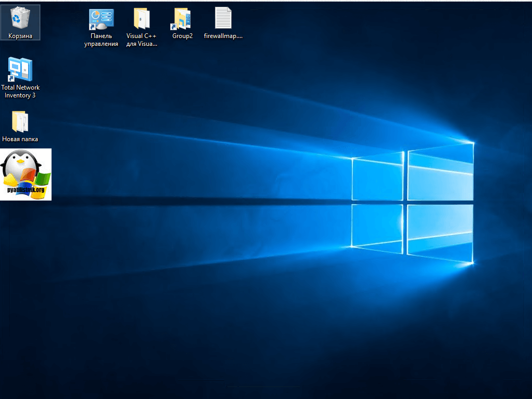Click the Корзина text label
532x399 pixels.
point(20,36)
